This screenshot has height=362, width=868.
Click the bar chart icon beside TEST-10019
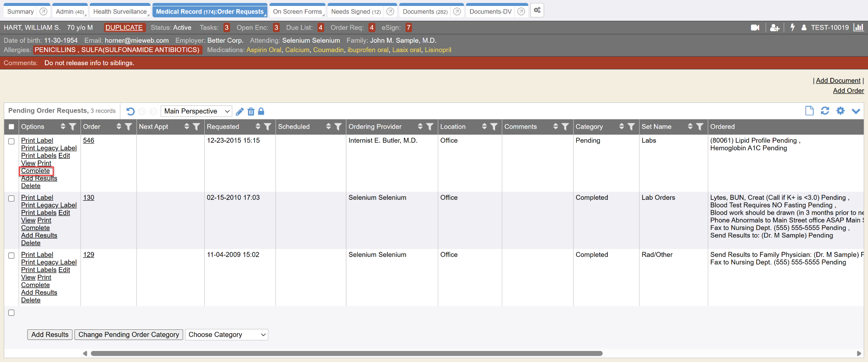point(858,28)
